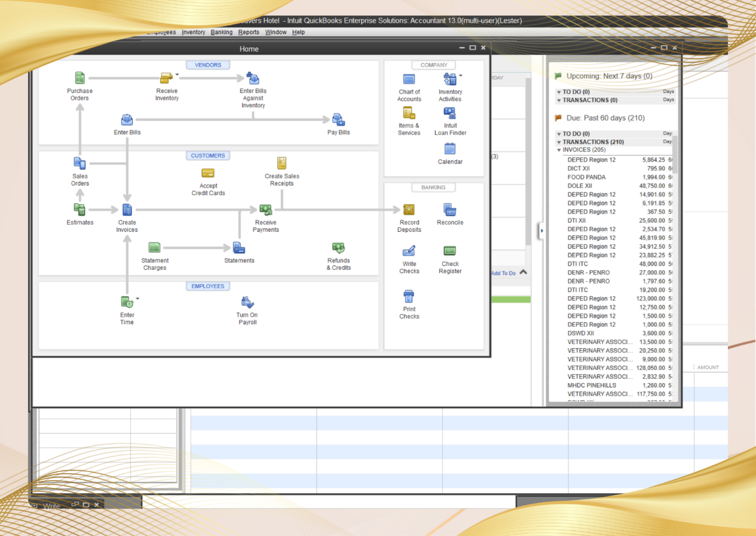Click the Enter Bills icon

(x=127, y=120)
